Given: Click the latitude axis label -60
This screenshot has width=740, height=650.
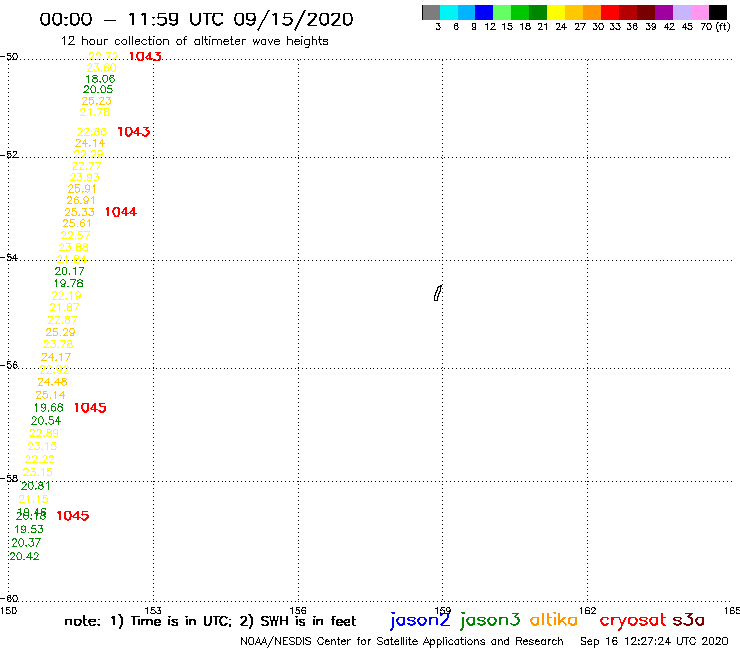Looking at the screenshot, I should pyautogui.click(x=9, y=599).
